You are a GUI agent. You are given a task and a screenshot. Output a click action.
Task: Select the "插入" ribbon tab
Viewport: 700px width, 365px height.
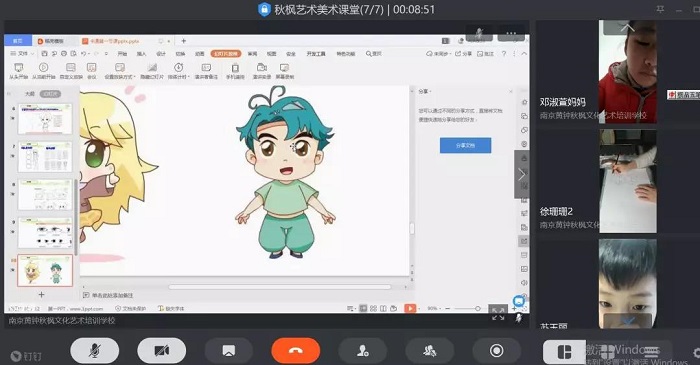coord(142,54)
